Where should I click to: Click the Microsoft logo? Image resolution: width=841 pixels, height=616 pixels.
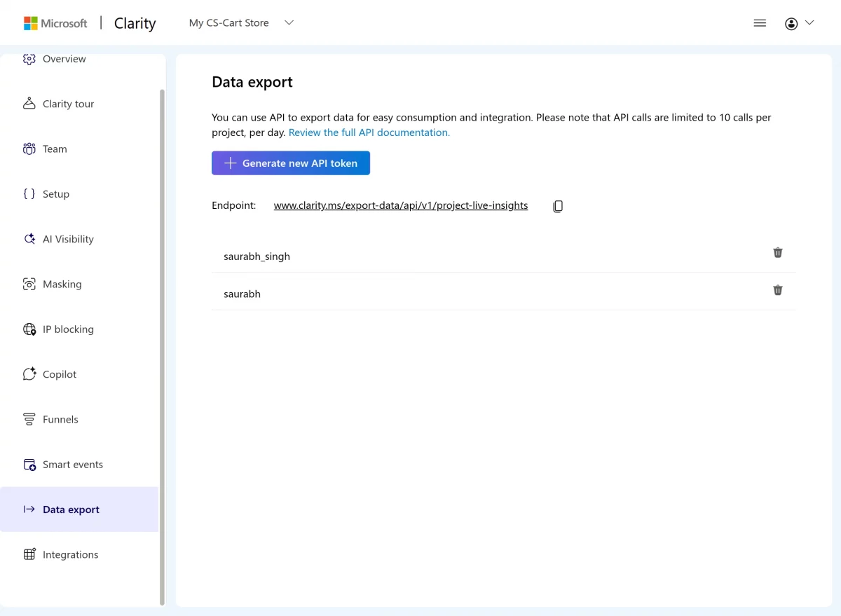coord(55,23)
